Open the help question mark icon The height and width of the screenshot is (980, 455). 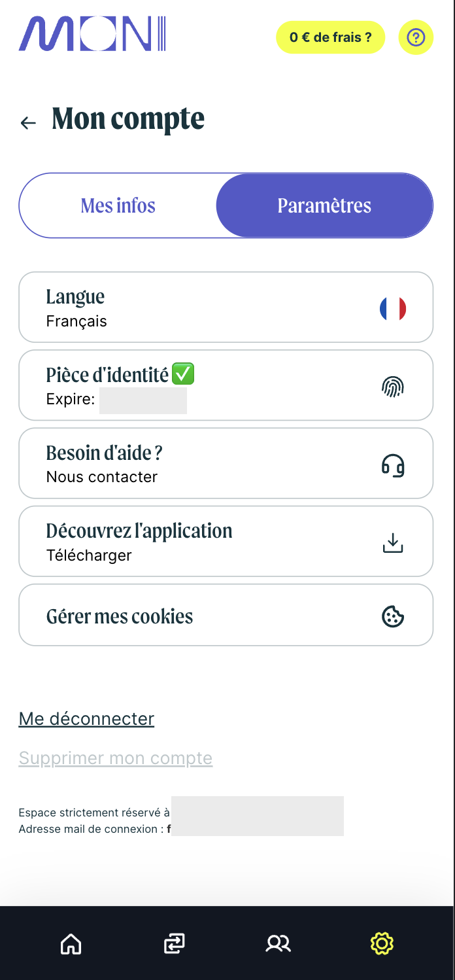coord(416,37)
